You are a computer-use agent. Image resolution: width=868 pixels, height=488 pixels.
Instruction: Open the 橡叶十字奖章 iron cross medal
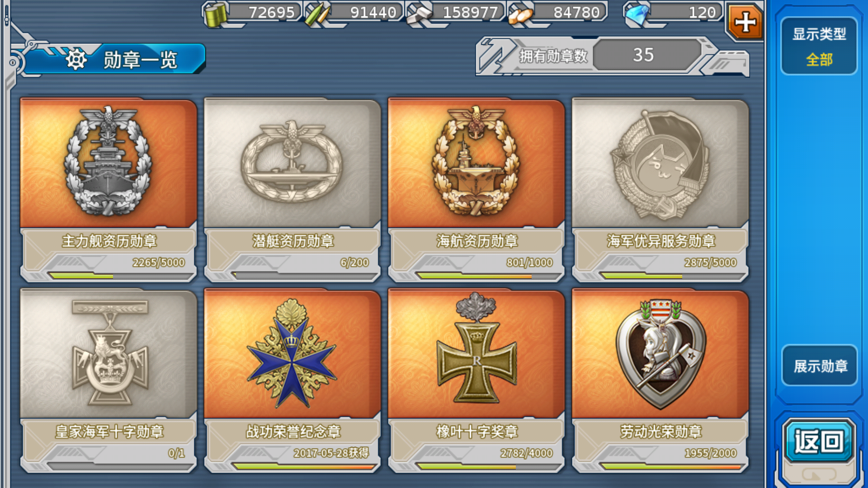tap(476, 381)
